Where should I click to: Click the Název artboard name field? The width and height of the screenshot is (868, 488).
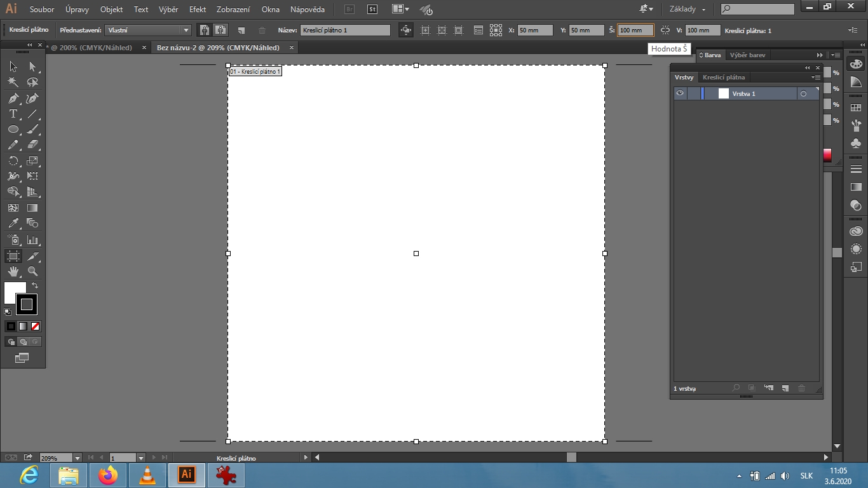tap(345, 30)
